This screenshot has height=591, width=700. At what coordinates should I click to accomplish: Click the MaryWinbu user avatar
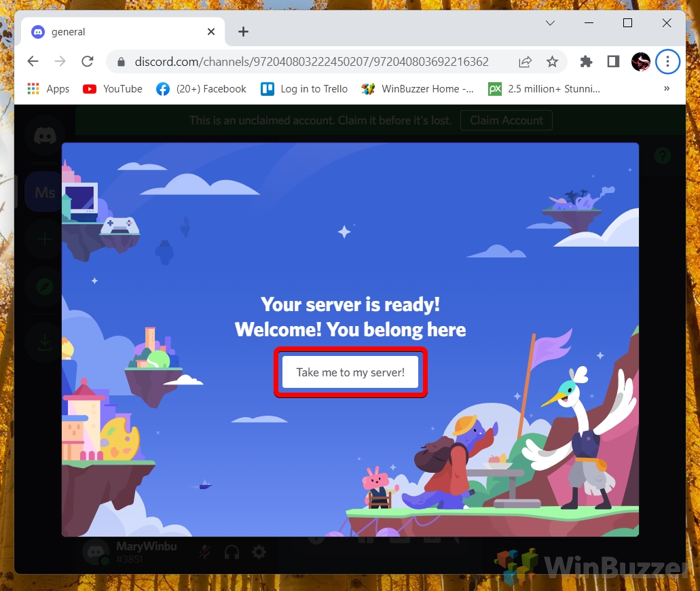point(96,552)
